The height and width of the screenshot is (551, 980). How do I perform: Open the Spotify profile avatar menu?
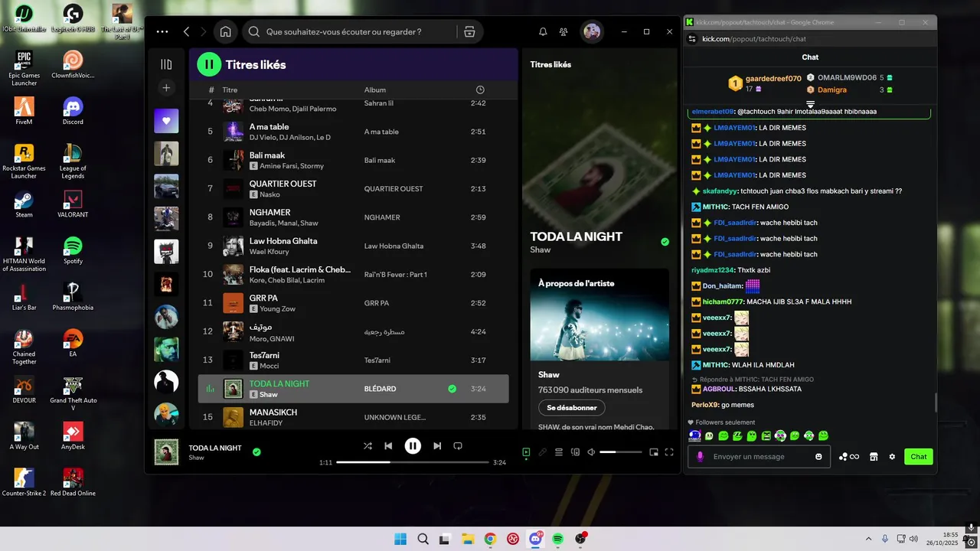[x=591, y=31]
